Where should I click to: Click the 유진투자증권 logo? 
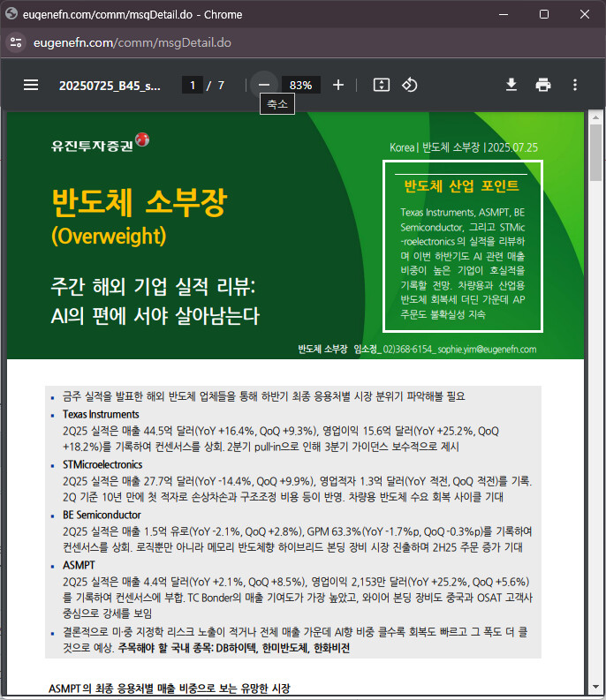pyautogui.click(x=100, y=143)
